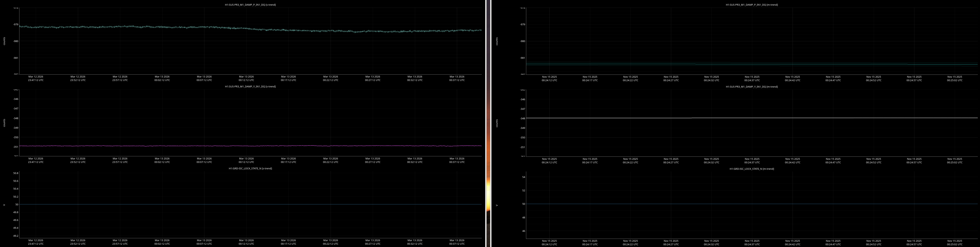Image resolution: width=980 pixels, height=247 pixels.
Task: Click the right PR3 DAMP_P m-trend plot title
Action: [x=751, y=5]
